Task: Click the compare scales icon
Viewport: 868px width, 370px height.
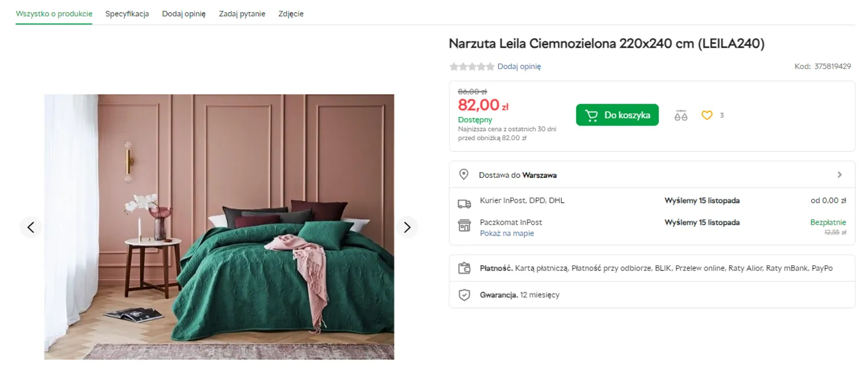Action: coord(681,115)
